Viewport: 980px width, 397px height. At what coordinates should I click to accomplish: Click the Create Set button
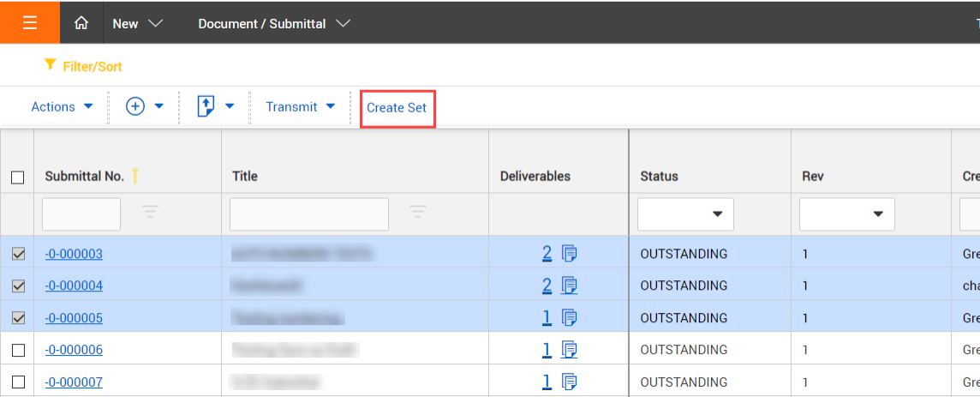click(x=397, y=108)
